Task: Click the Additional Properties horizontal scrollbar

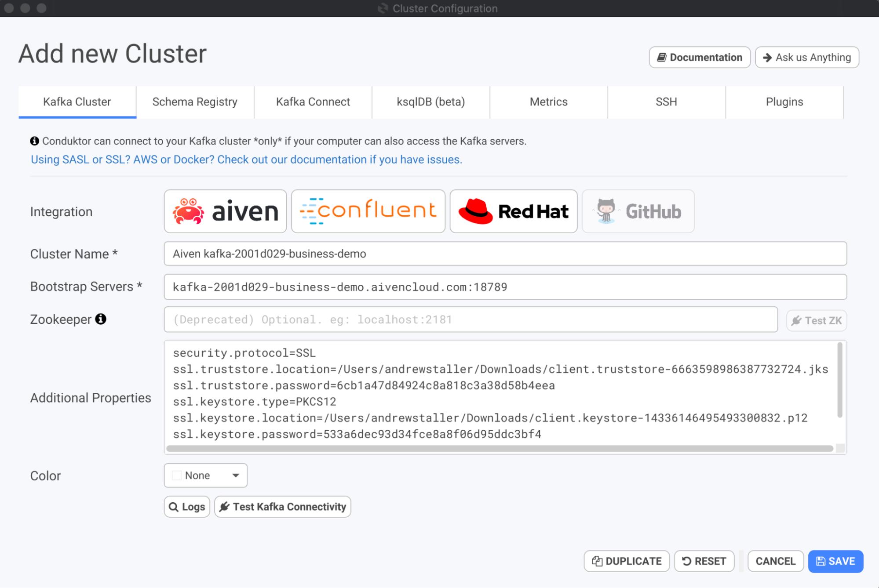Action: [x=499, y=448]
